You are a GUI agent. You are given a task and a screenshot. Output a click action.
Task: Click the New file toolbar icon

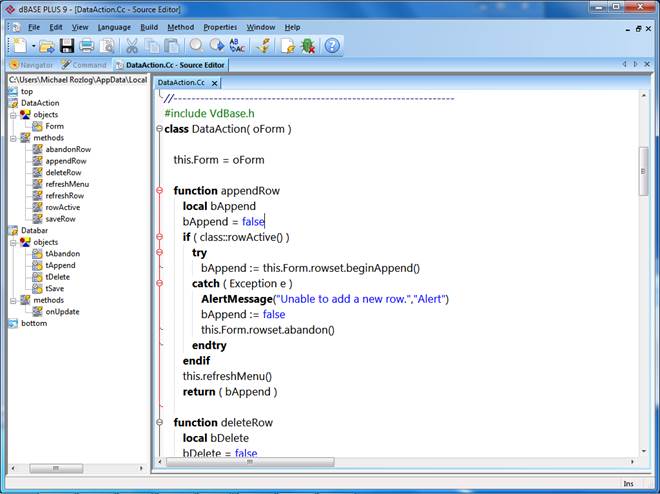tap(18, 46)
